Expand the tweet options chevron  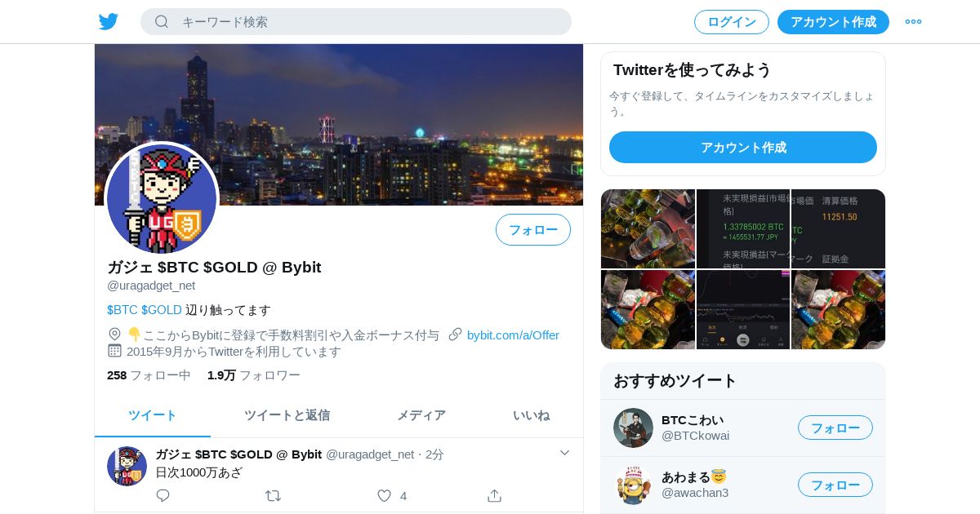tap(564, 453)
